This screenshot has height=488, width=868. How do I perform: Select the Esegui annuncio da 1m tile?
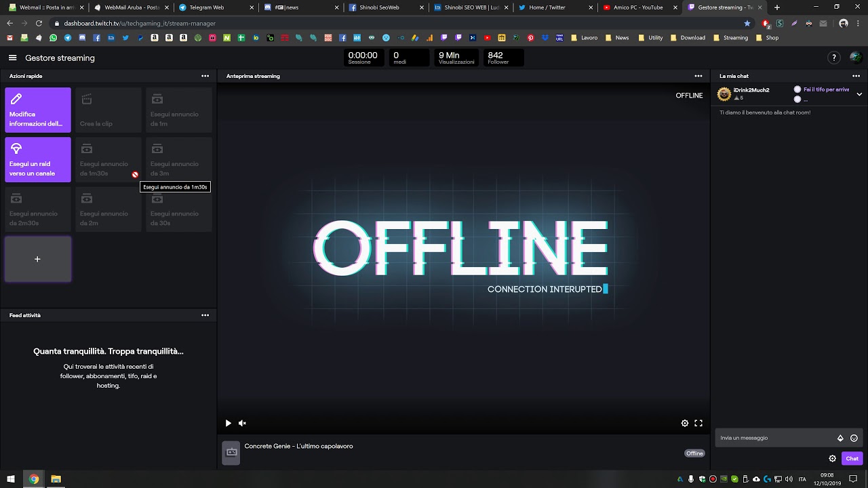(x=179, y=110)
